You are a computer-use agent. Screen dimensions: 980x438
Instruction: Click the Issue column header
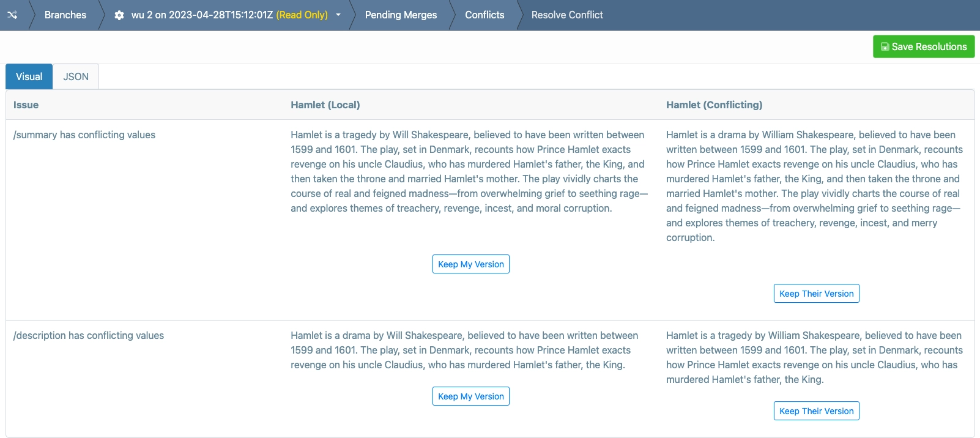tap(26, 105)
